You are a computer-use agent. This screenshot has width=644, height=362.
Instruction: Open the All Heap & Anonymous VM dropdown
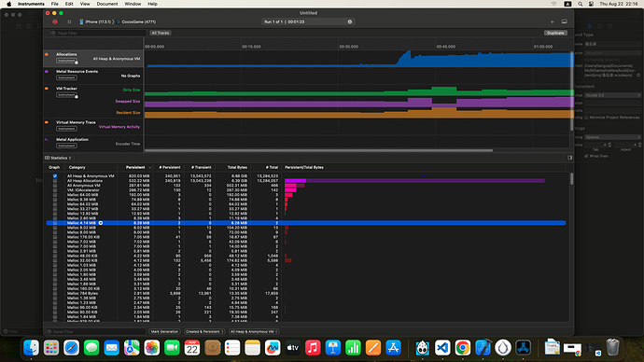(x=254, y=331)
